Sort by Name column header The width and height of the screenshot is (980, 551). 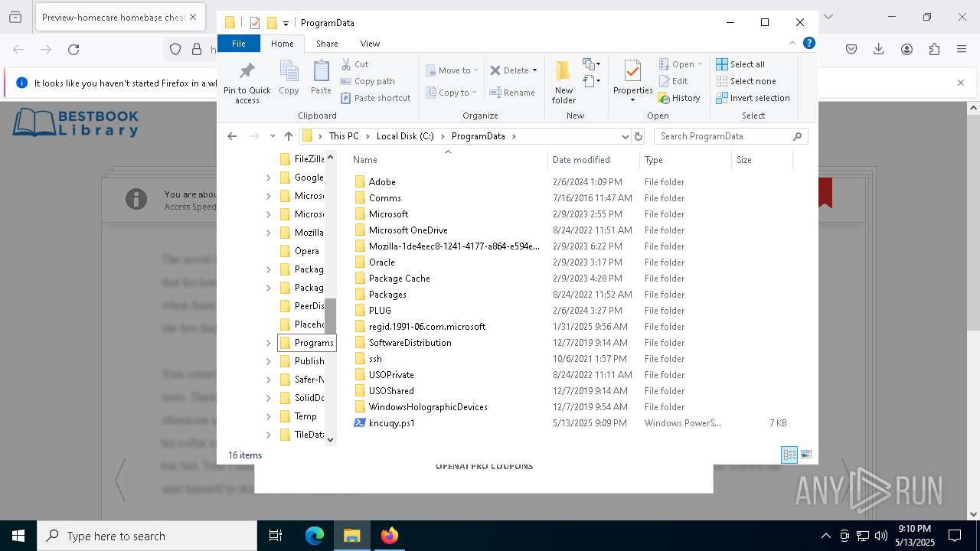tap(448, 160)
